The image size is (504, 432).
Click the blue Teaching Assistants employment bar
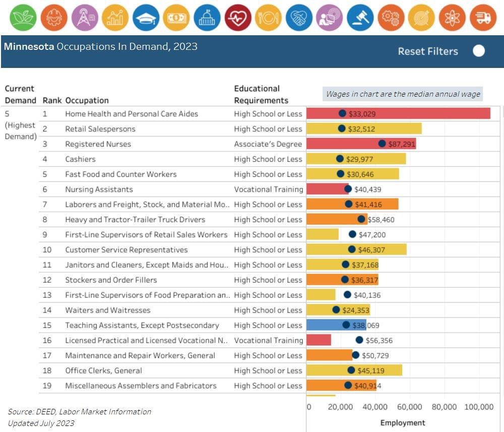point(336,325)
